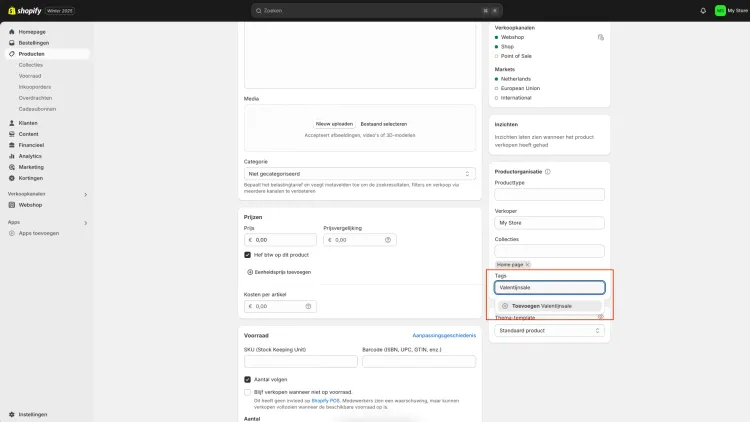Open the Categorie dropdown

coord(360,174)
